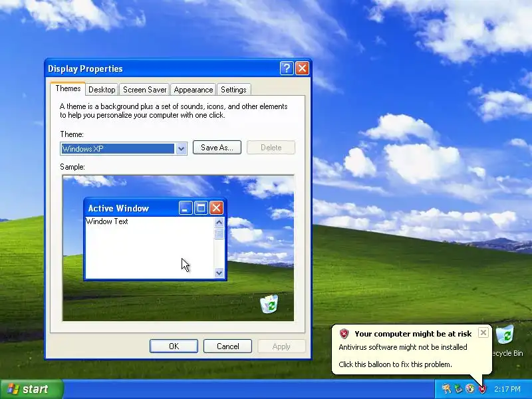Close the Display Properties dialog
Screen dimensions: 532x399
point(302,68)
